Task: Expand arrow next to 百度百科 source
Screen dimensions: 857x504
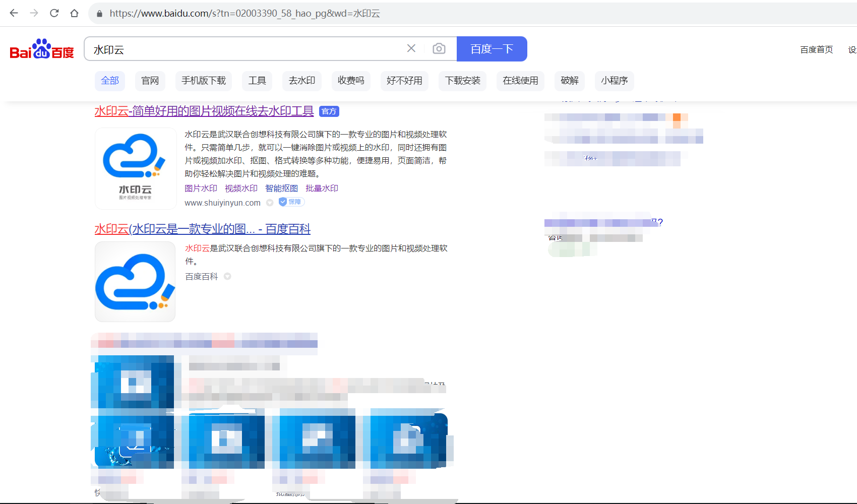Action: pyautogui.click(x=227, y=276)
